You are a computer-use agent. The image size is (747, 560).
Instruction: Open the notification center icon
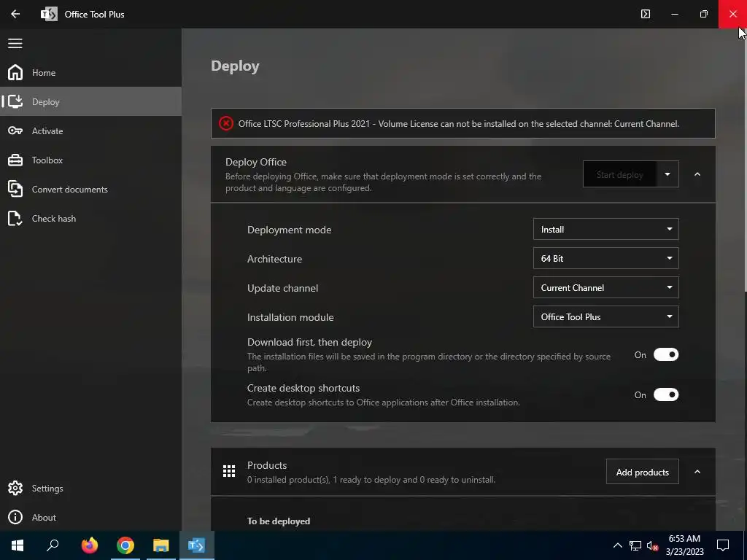point(723,545)
